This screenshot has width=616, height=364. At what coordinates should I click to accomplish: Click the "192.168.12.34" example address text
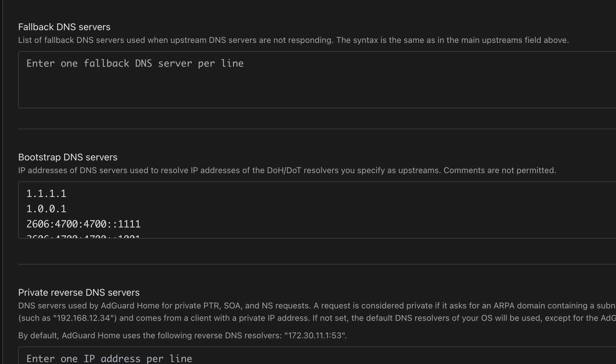(84, 318)
